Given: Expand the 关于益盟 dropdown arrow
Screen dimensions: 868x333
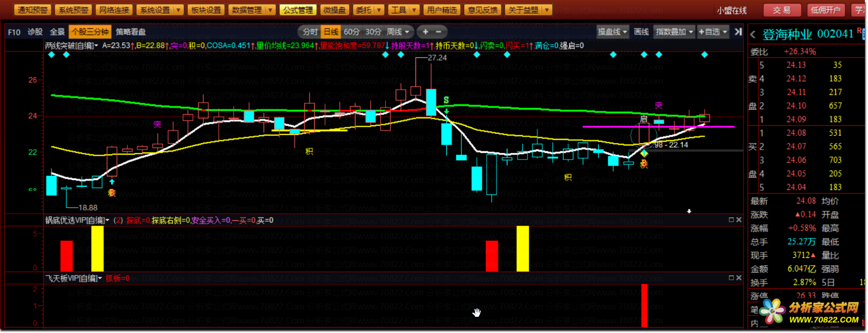Looking at the screenshot, I should (546, 10).
